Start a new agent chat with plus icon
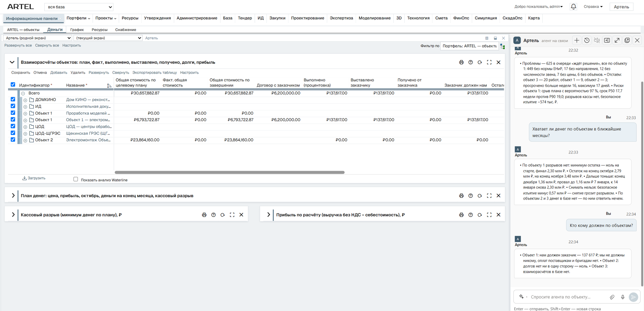Image resolution: width=644 pixels, height=311 pixels. (x=577, y=40)
